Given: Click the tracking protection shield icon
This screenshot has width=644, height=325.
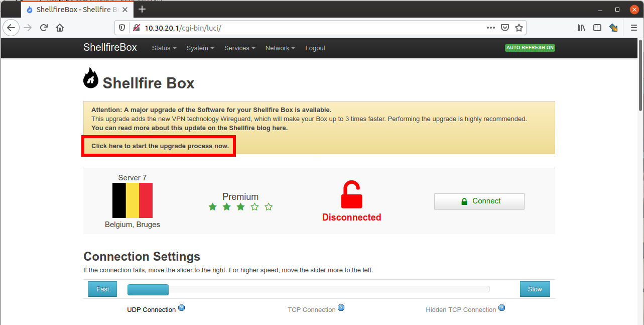Looking at the screenshot, I should (x=122, y=28).
